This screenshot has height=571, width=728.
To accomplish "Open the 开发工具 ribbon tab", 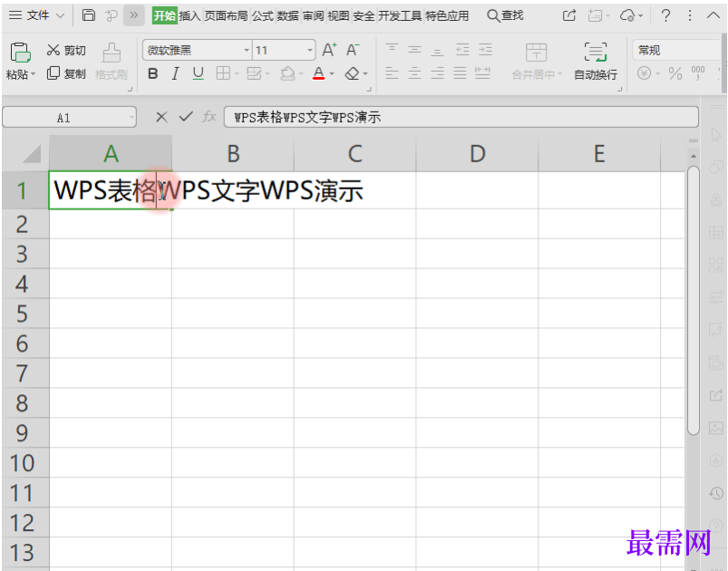I will click(x=400, y=15).
